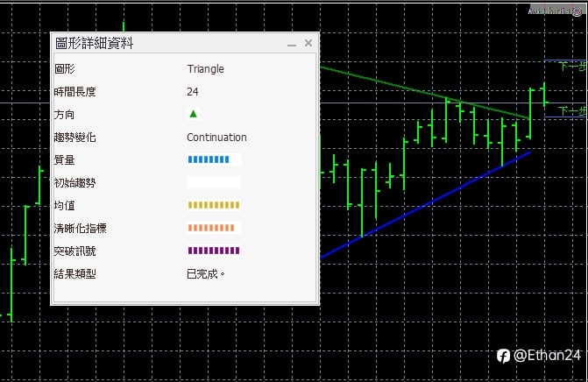This screenshot has height=382, width=588.
Task: Click the orange 清晰化指標 bar
Action: (x=214, y=228)
